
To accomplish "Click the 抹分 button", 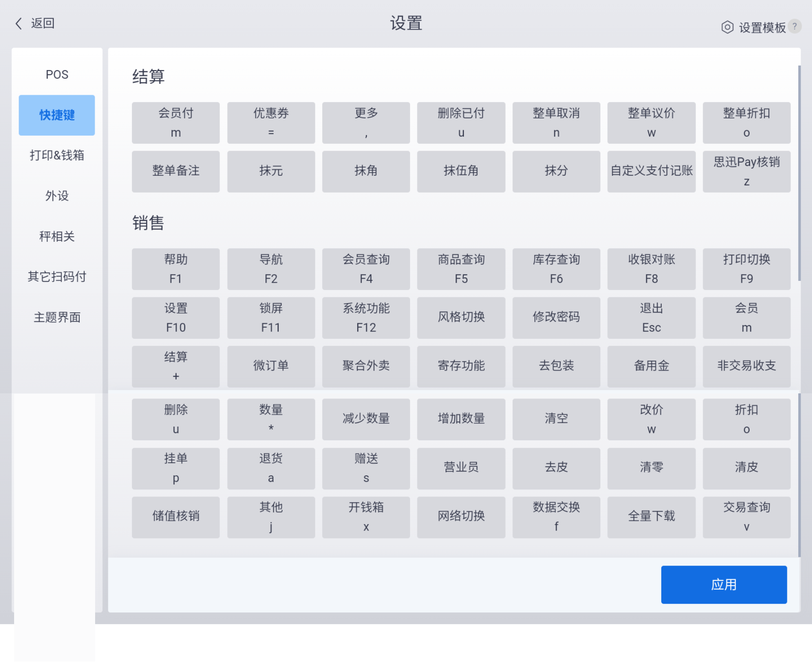I will pos(556,172).
